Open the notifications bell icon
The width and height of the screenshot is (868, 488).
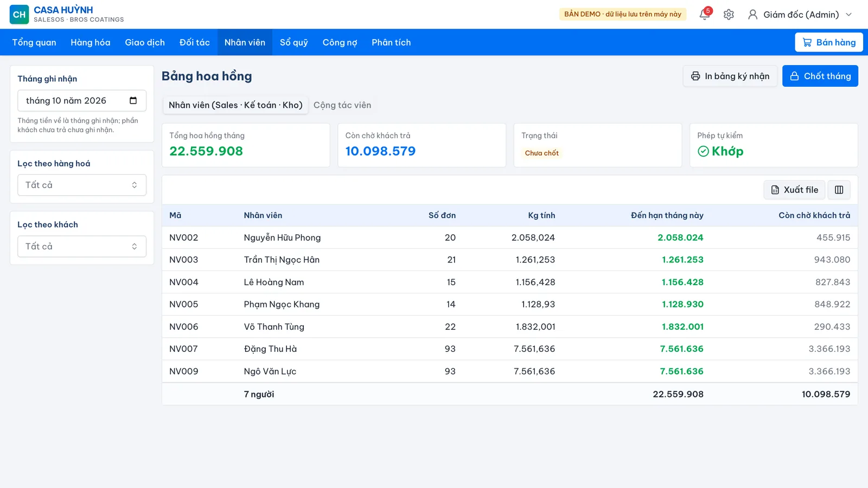705,14
